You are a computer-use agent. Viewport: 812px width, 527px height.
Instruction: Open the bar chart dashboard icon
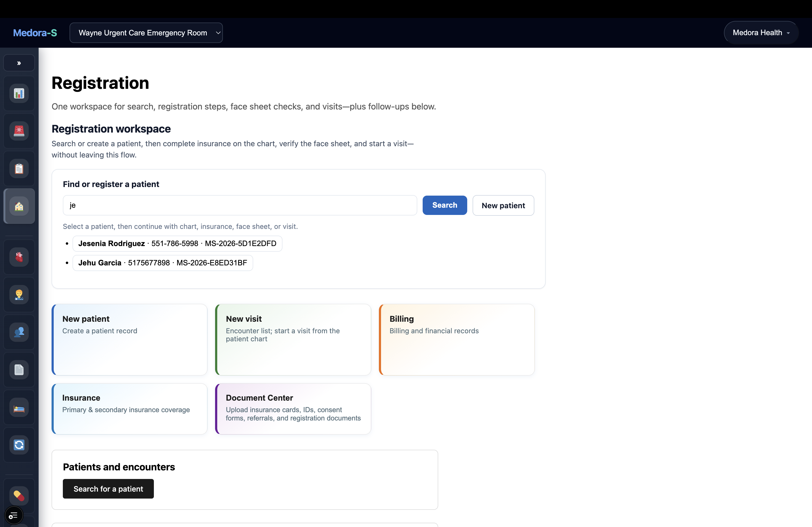(19, 93)
